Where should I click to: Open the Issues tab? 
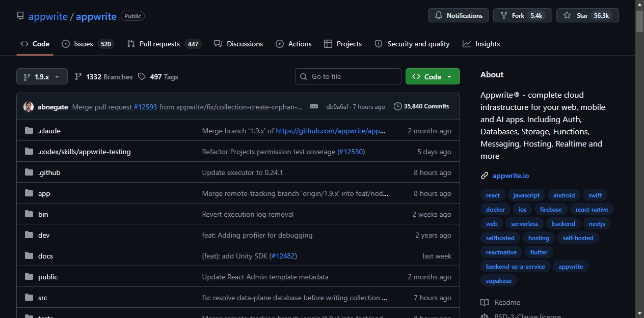[x=88, y=44]
